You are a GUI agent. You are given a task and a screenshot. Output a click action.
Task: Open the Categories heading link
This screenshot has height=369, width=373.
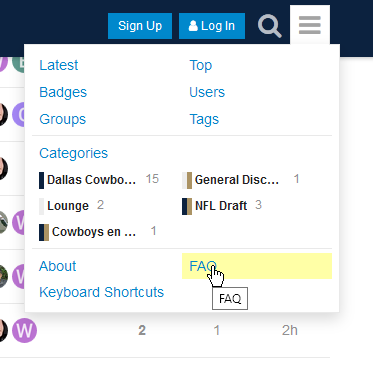pyautogui.click(x=74, y=153)
